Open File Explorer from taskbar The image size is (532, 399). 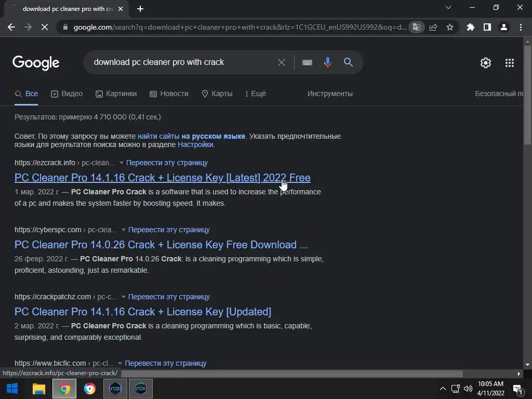tap(38, 389)
